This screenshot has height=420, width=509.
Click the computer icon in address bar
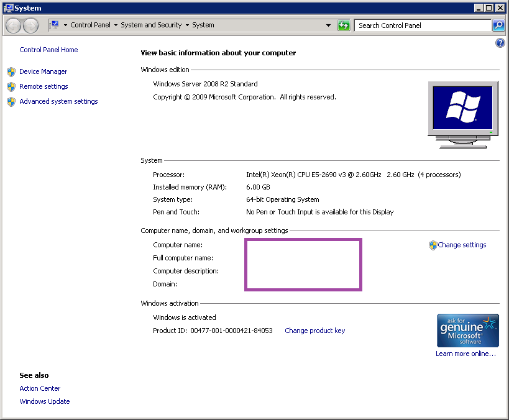[x=55, y=25]
